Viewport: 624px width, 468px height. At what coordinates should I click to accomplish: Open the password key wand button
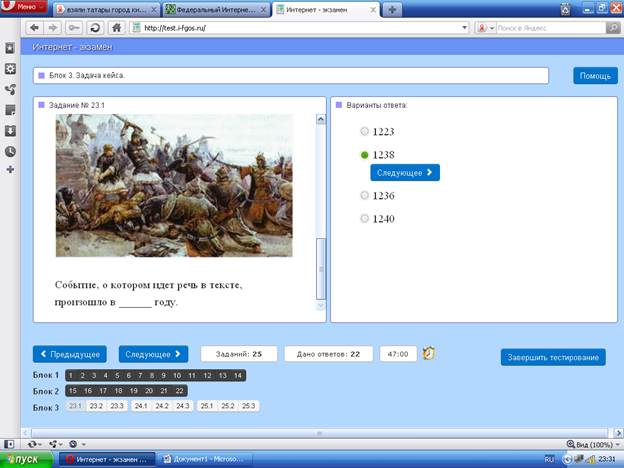[74, 28]
